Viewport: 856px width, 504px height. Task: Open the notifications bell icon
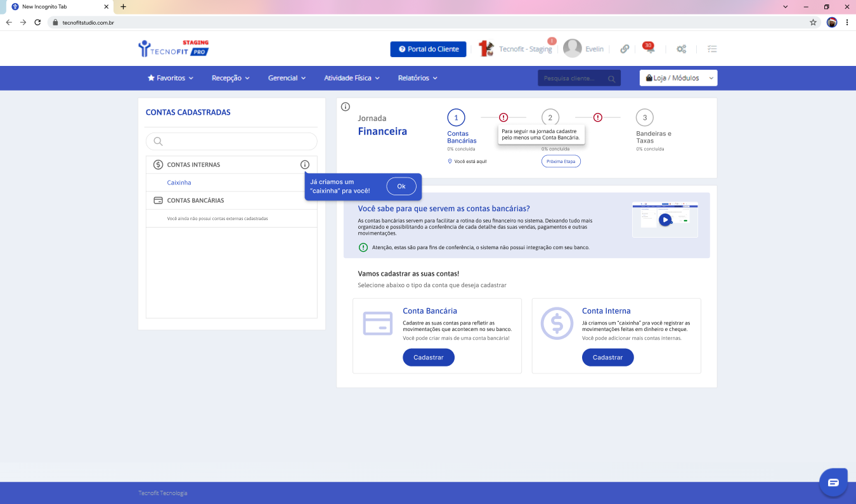coord(648,49)
